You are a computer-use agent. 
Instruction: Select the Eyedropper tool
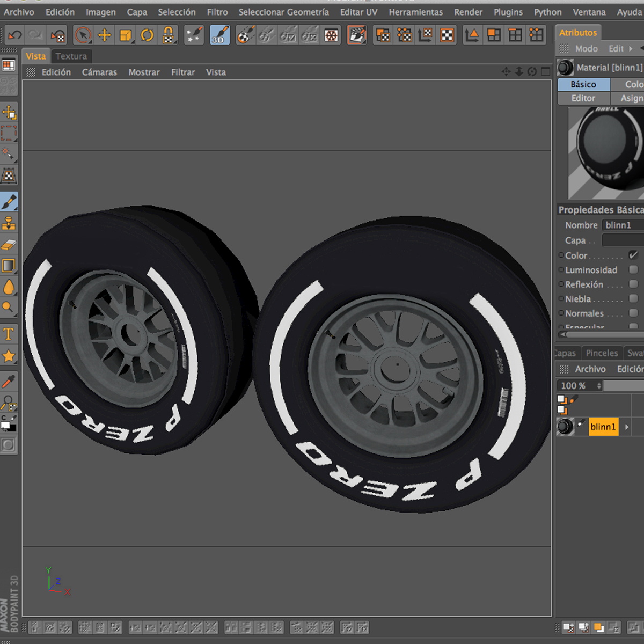point(9,381)
